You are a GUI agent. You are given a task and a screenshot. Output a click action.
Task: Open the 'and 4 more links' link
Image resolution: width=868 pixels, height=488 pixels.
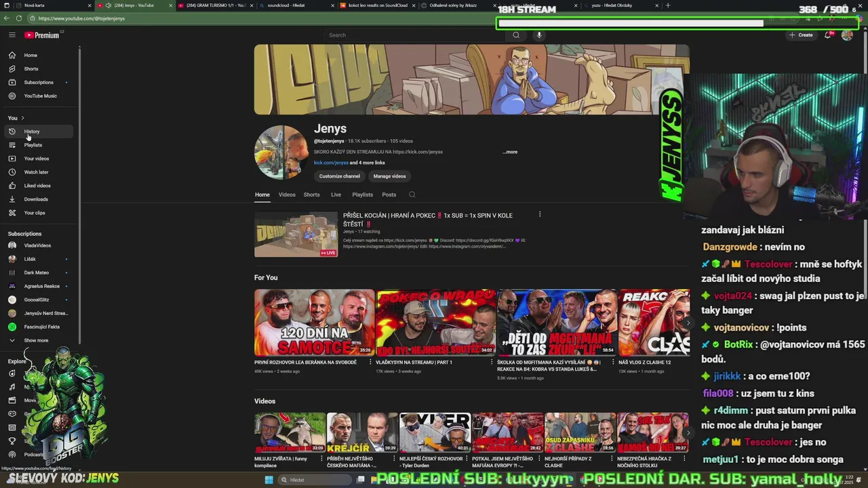(x=367, y=163)
